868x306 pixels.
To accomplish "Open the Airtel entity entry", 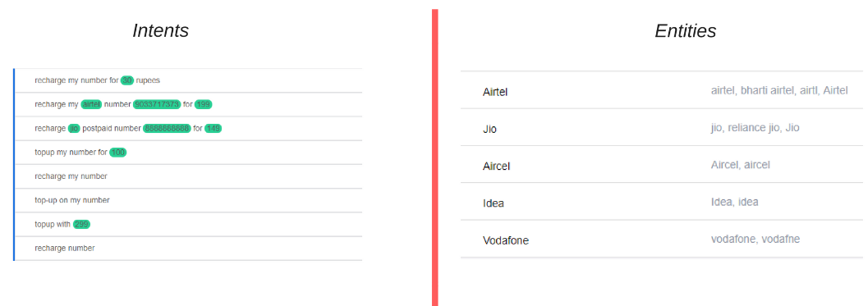I will pos(662,90).
